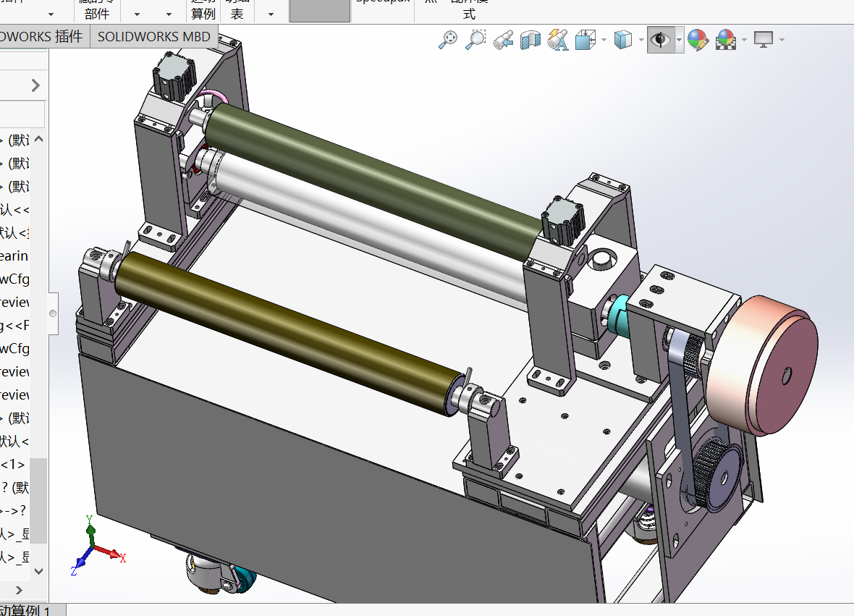The height and width of the screenshot is (616, 854).
Task: Click the ribbon button labeled 部件
Action: tap(97, 11)
